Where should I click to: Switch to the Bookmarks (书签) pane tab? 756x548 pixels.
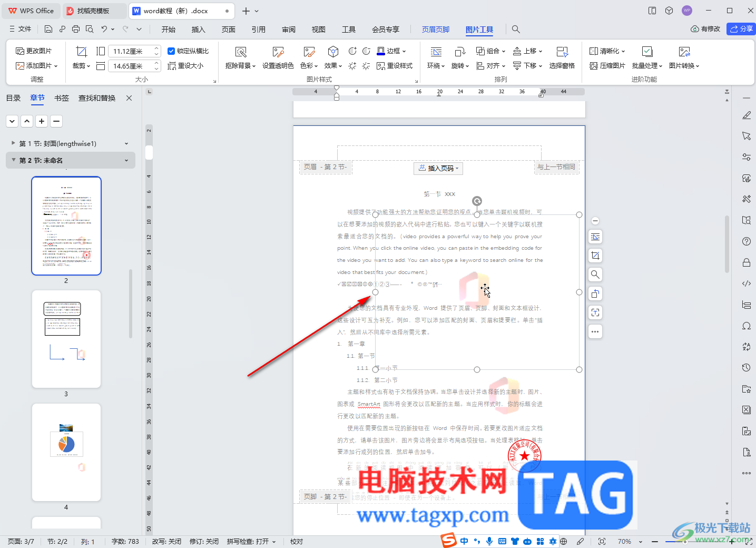(62, 98)
